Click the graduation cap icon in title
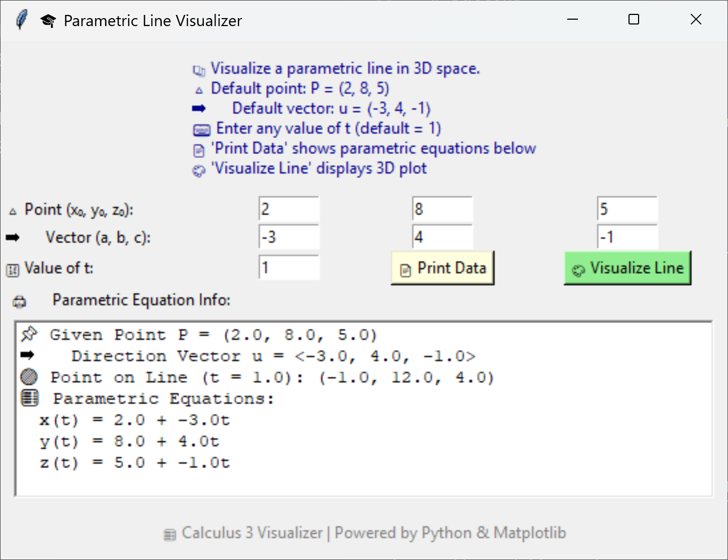The width and height of the screenshot is (728, 560). pyautogui.click(x=48, y=21)
